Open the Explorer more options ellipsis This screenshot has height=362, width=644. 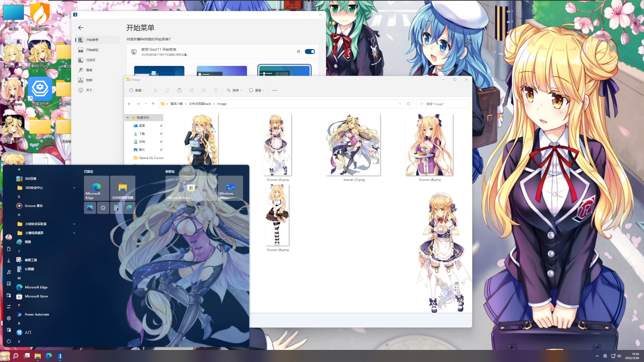pos(274,90)
